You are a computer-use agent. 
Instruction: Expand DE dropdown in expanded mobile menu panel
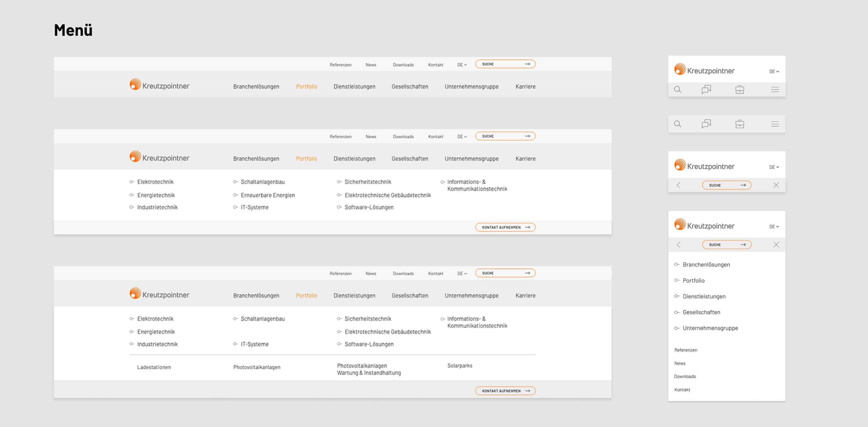tap(774, 227)
